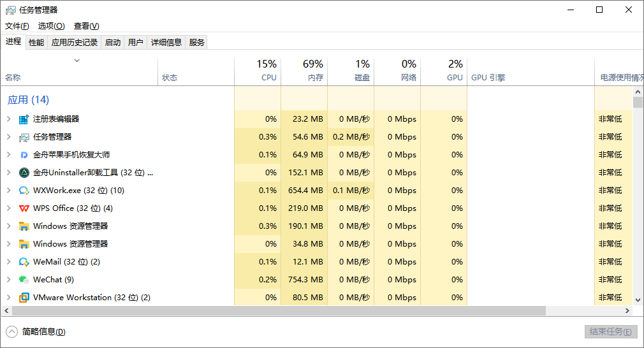644x348 pixels.
Task: Sort by the 网络 column header
Action: 398,72
